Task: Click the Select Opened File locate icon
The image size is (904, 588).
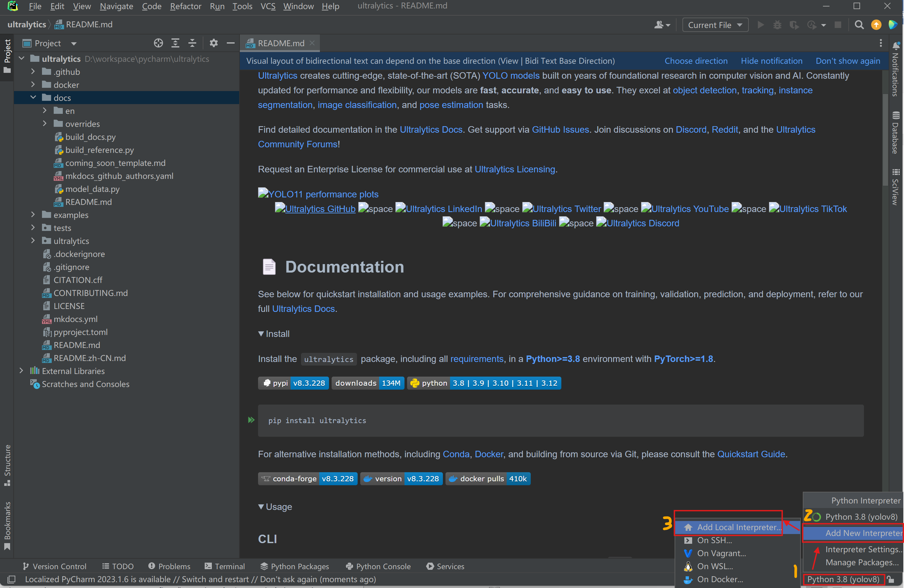Action: pyautogui.click(x=158, y=43)
